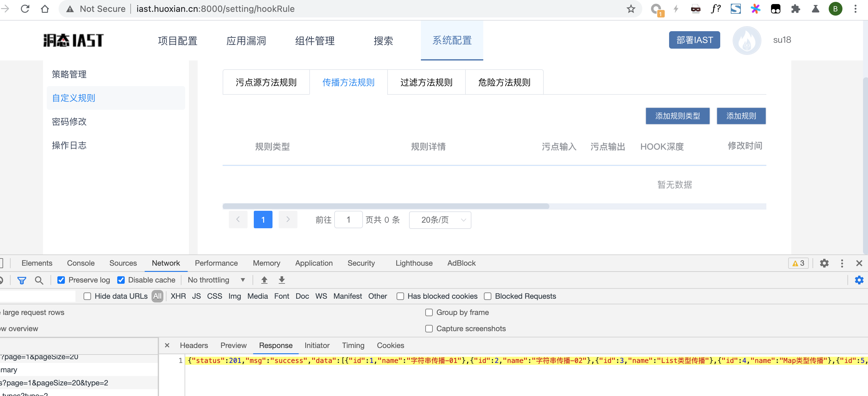The height and width of the screenshot is (396, 868).
Task: Click the user avatar flame icon
Action: tap(747, 41)
